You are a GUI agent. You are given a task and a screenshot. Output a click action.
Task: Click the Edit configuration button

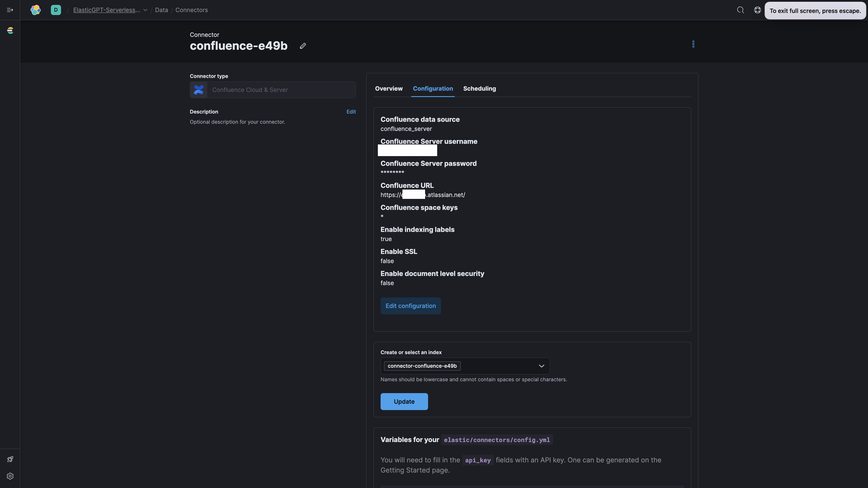411,306
